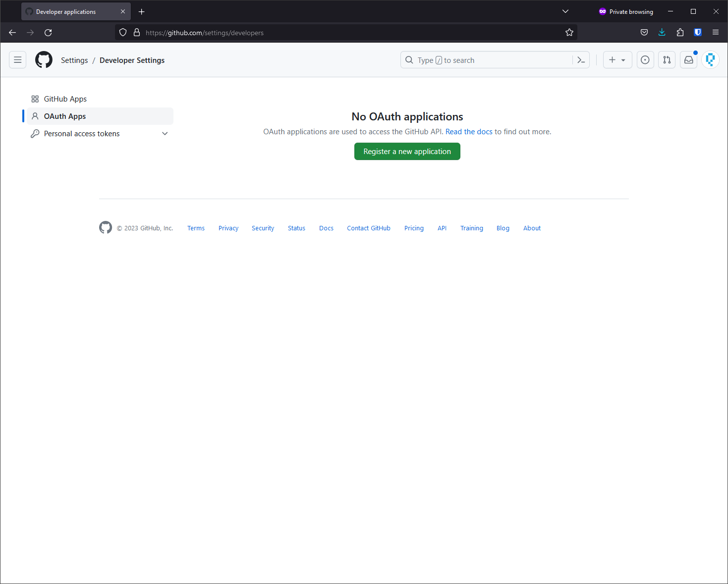Follow the Read the docs link
728x584 pixels.
click(x=468, y=132)
